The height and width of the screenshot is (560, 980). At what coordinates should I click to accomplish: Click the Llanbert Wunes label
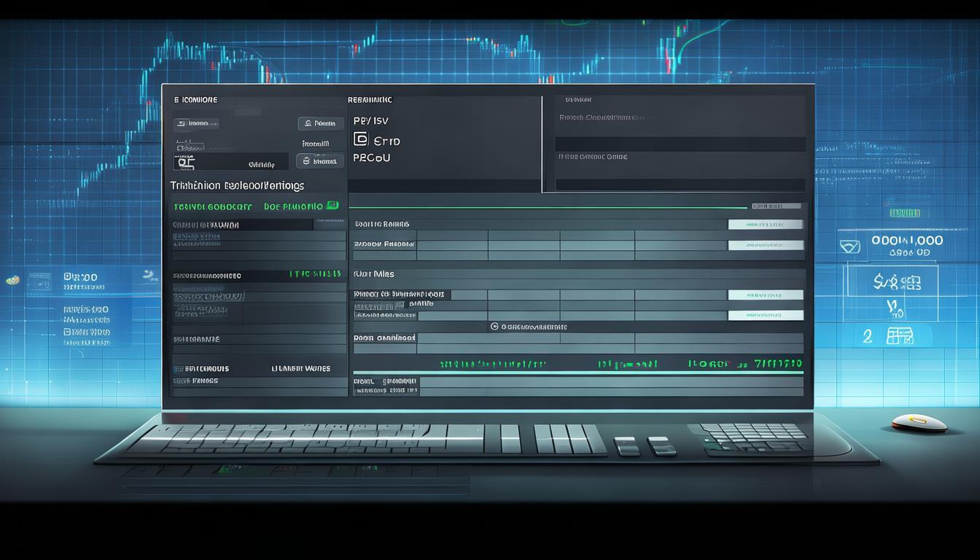point(300,369)
